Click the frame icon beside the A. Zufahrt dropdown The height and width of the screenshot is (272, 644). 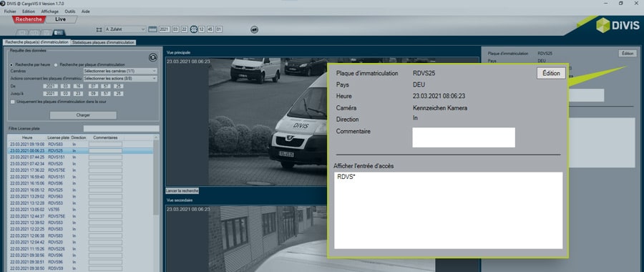point(99,29)
